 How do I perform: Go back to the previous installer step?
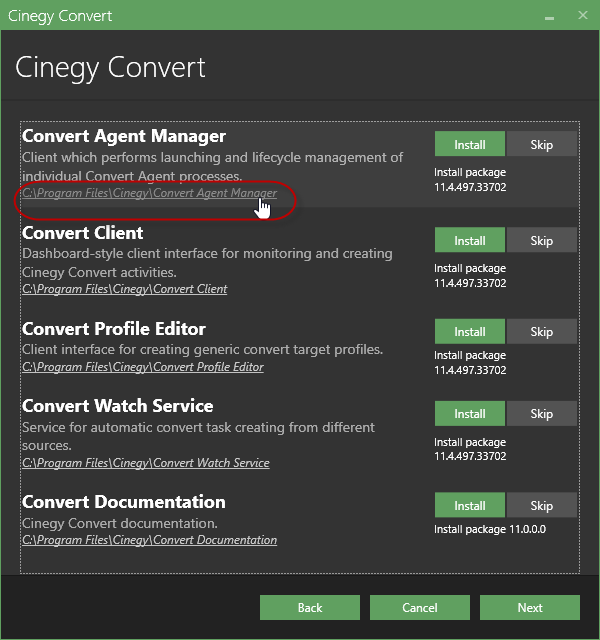tap(310, 607)
